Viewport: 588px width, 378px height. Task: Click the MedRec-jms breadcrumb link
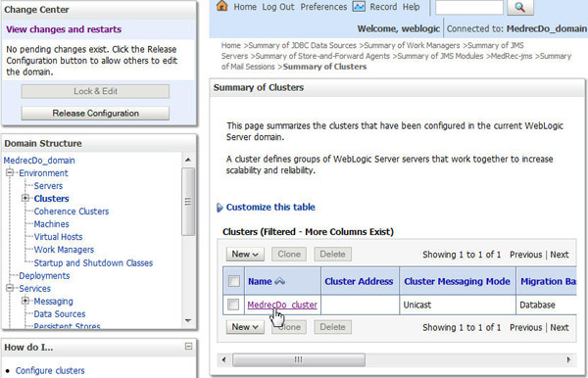(512, 56)
